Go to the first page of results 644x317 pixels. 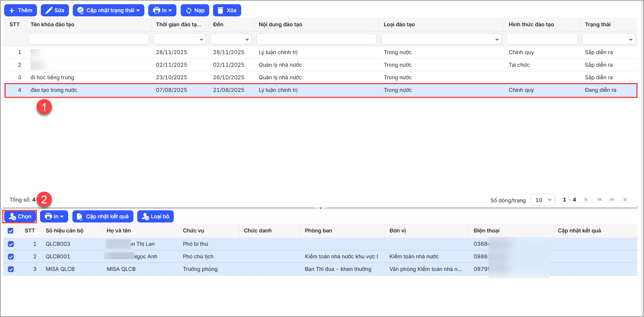click(586, 200)
